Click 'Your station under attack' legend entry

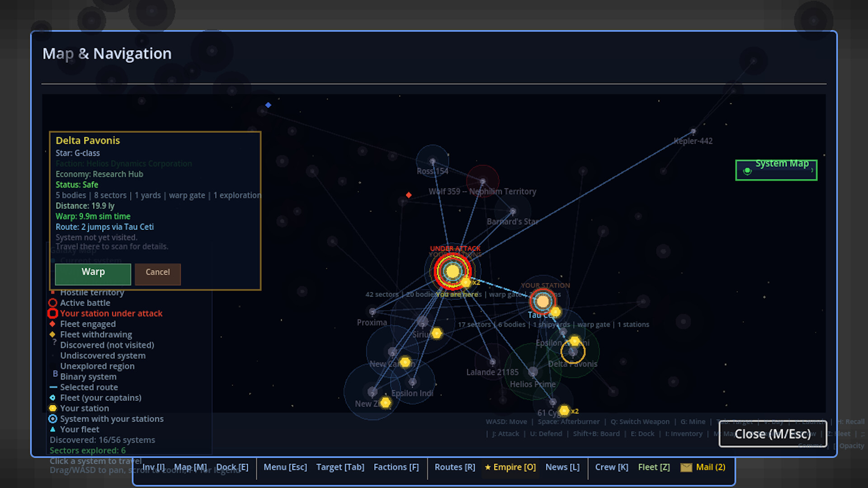tap(111, 314)
